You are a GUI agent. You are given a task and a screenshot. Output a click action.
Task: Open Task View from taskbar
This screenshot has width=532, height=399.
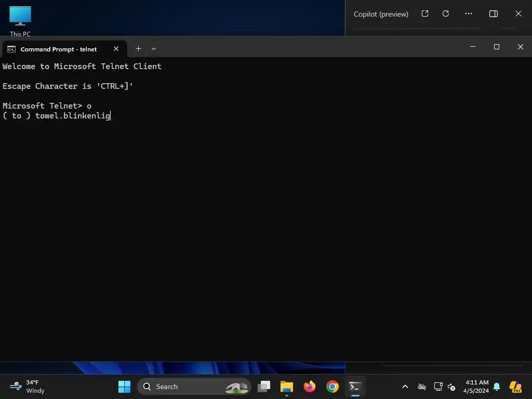[264, 387]
